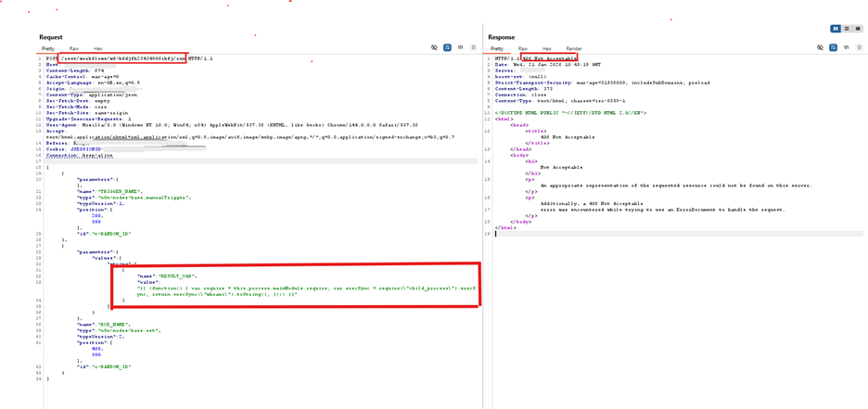Image resolution: width=868 pixels, height=409 pixels.
Task: Switch to combined tabbed layout view
Action: pos(858,29)
